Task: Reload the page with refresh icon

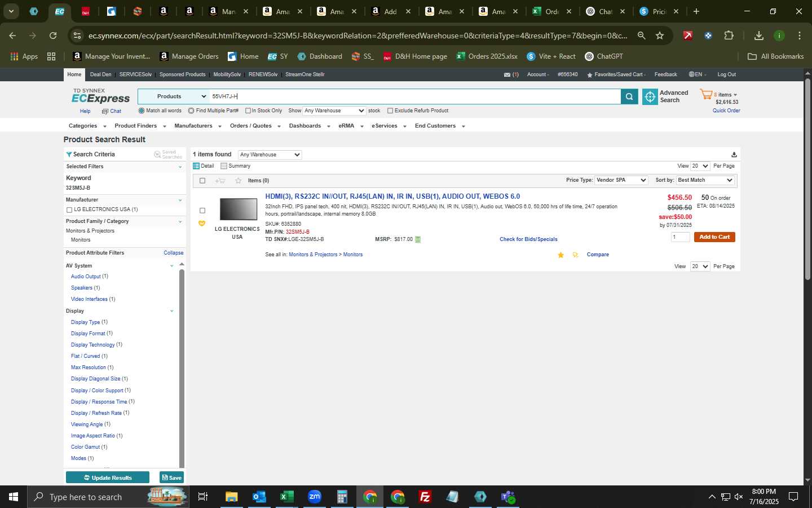Action: click(x=53, y=36)
